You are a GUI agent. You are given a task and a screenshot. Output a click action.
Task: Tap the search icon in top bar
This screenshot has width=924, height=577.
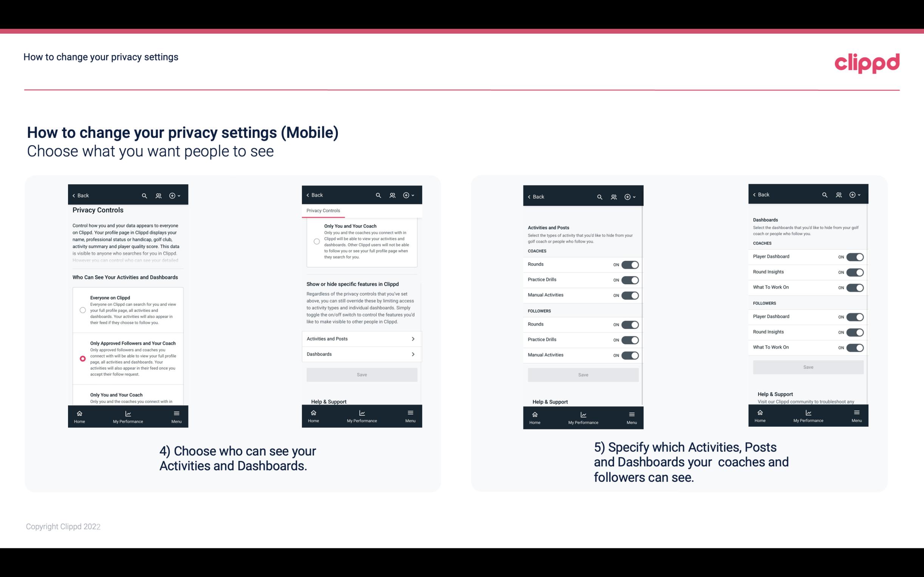pyautogui.click(x=144, y=195)
